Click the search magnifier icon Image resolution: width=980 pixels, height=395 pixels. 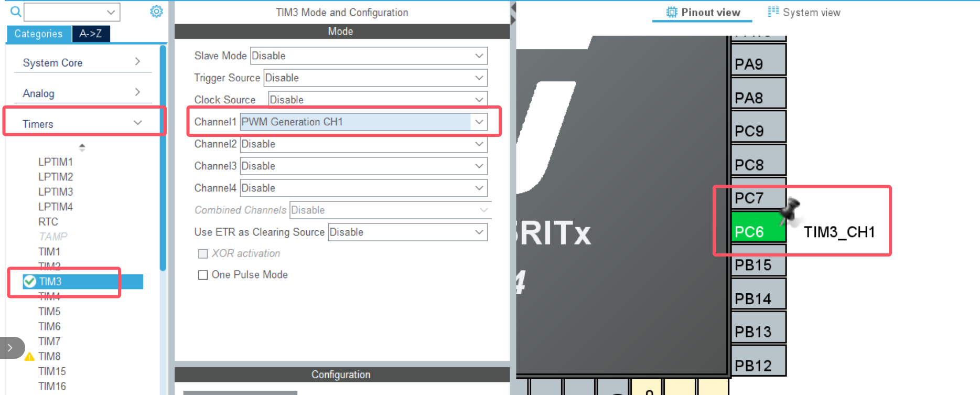pos(15,12)
